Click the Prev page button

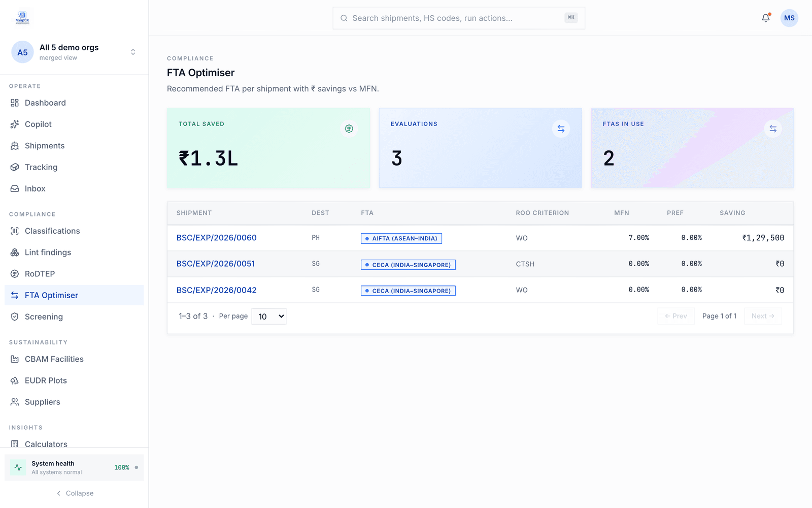coord(676,316)
